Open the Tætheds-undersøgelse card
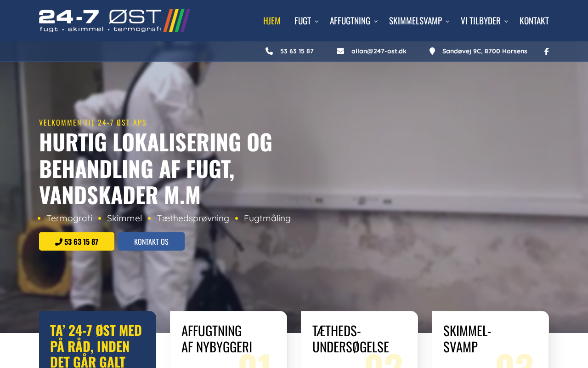588x368 pixels. click(x=359, y=339)
